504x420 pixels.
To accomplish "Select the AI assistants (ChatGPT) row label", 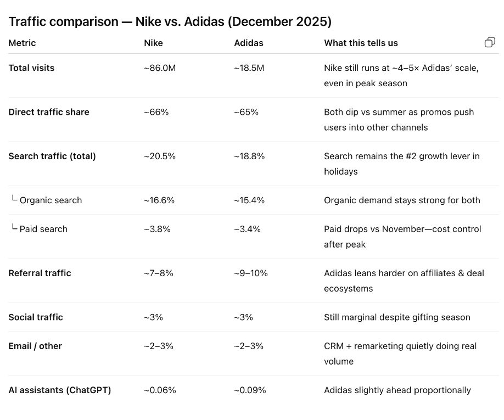I will pyautogui.click(x=60, y=390).
